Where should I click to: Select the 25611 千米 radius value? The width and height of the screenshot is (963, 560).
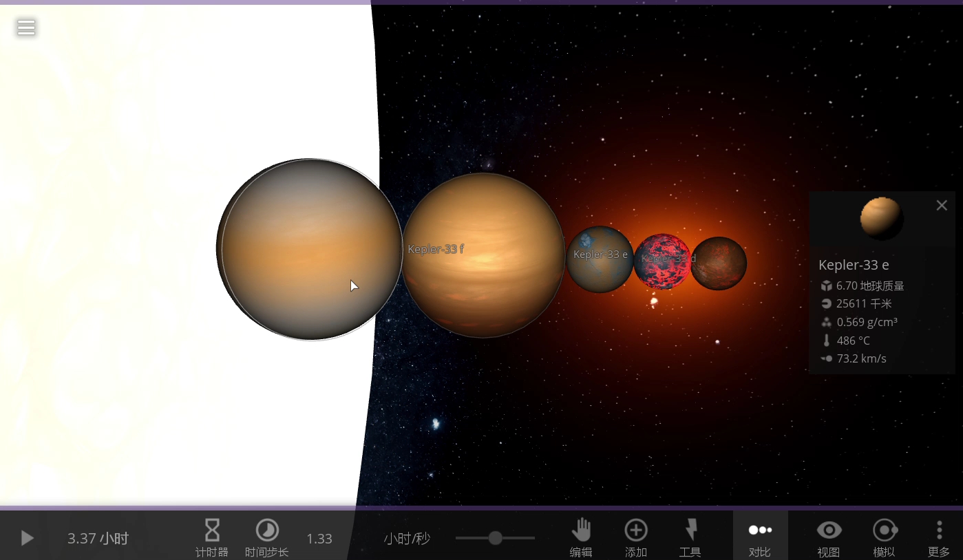[864, 303]
